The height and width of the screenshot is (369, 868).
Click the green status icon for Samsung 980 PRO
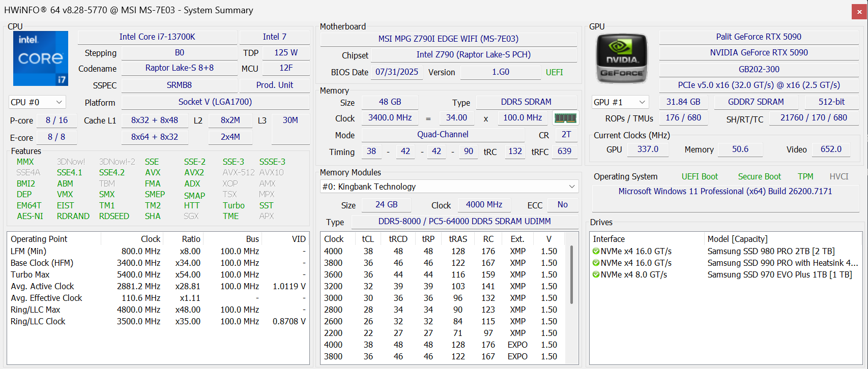click(596, 251)
